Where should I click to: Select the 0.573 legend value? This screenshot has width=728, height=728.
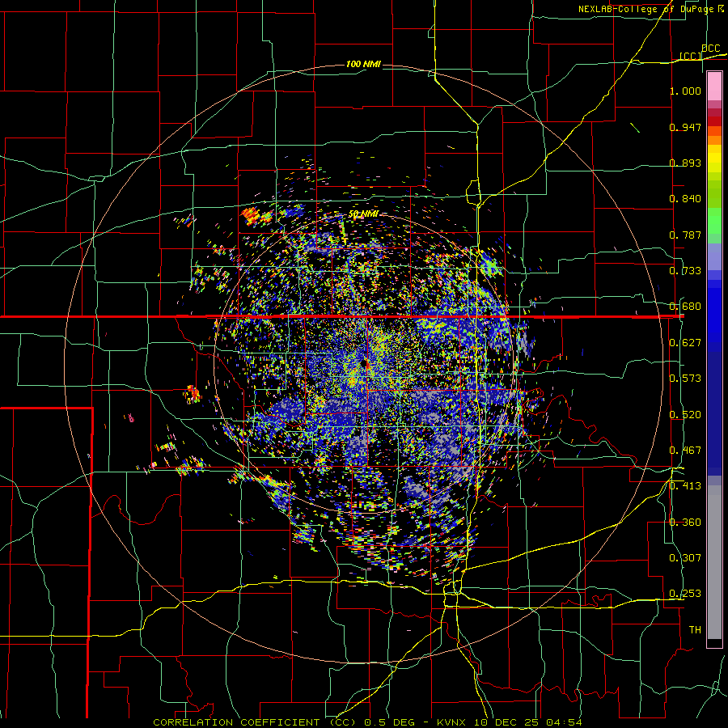[x=685, y=379]
